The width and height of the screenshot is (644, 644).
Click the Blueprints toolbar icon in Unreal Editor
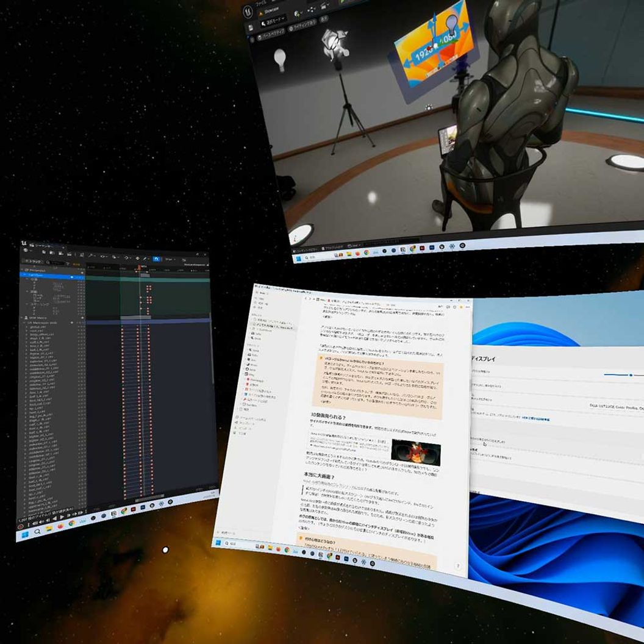(311, 10)
